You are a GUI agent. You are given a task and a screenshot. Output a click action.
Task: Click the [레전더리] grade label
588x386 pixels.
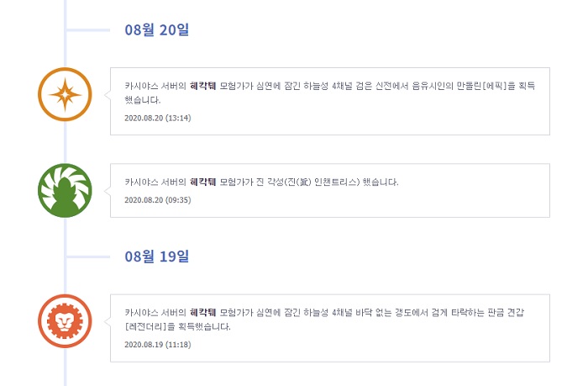[x=145, y=326]
